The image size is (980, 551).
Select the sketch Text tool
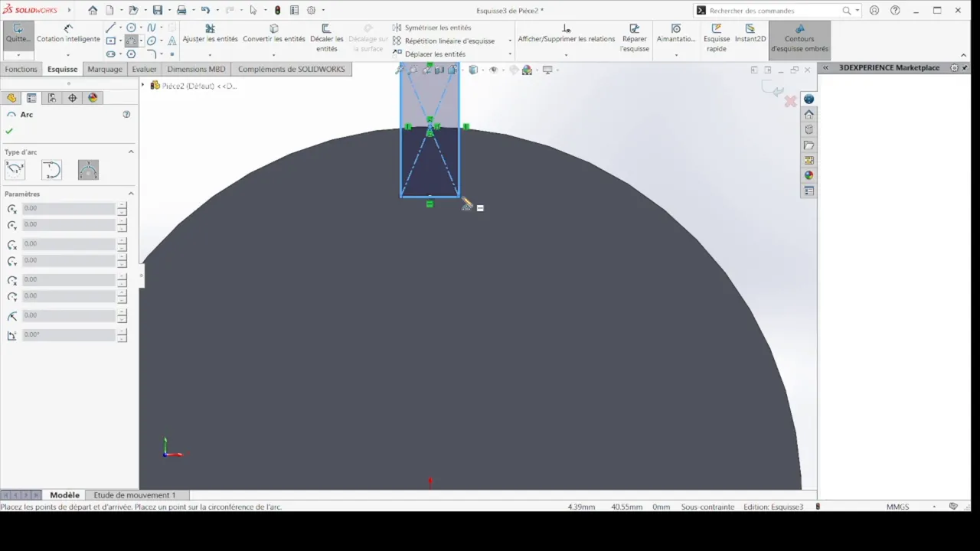tap(171, 41)
